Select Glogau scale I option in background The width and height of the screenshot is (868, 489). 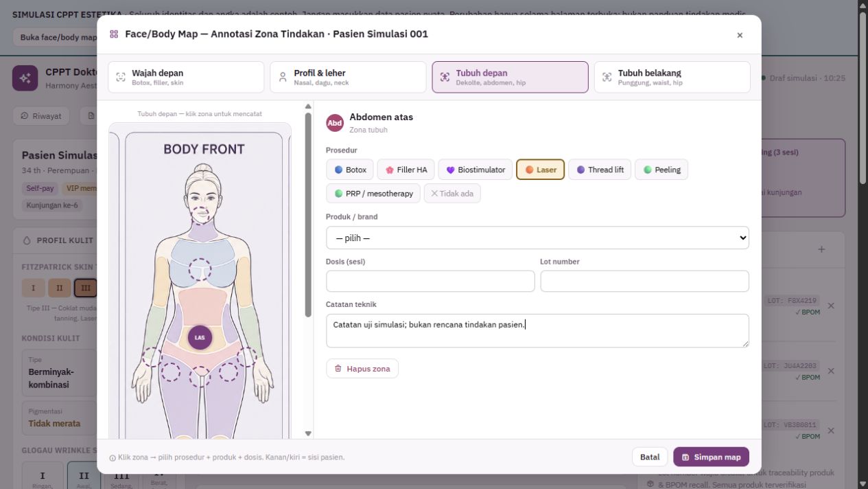43,477
